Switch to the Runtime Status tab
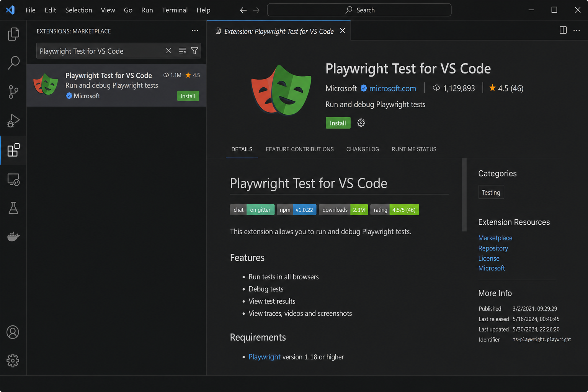588x392 pixels. click(x=414, y=149)
